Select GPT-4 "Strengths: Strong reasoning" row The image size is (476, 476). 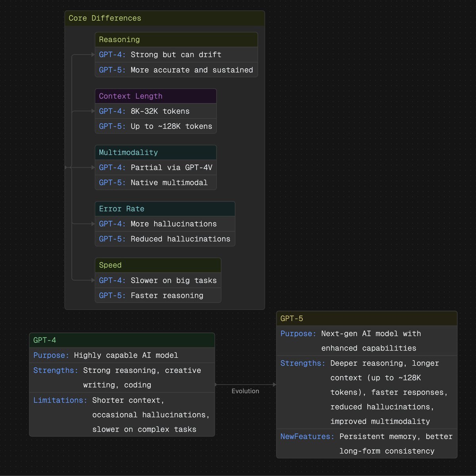tap(122, 378)
